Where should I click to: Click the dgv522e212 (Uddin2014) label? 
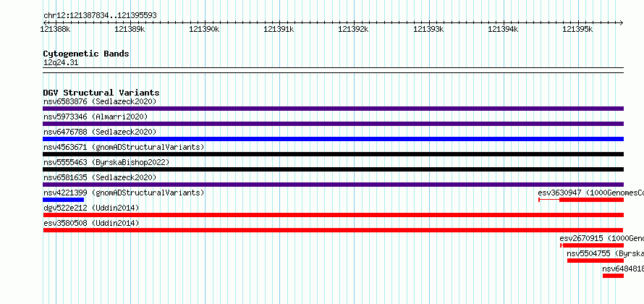(91, 208)
